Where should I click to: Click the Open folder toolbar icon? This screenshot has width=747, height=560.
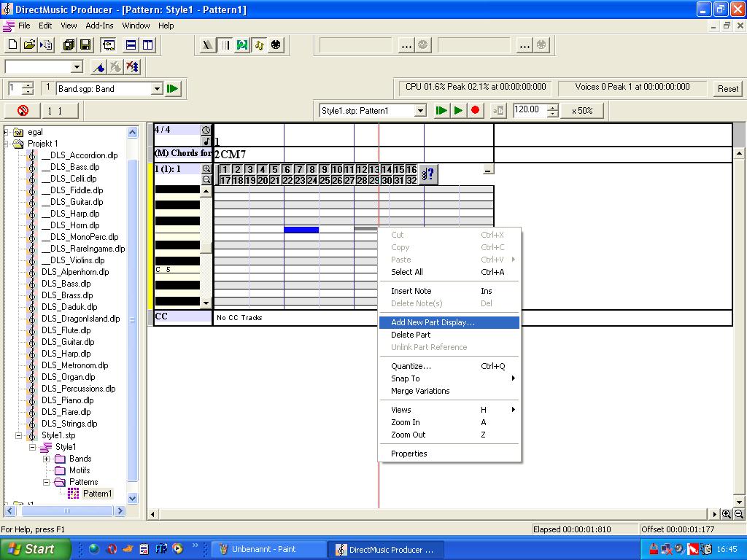[x=29, y=45]
